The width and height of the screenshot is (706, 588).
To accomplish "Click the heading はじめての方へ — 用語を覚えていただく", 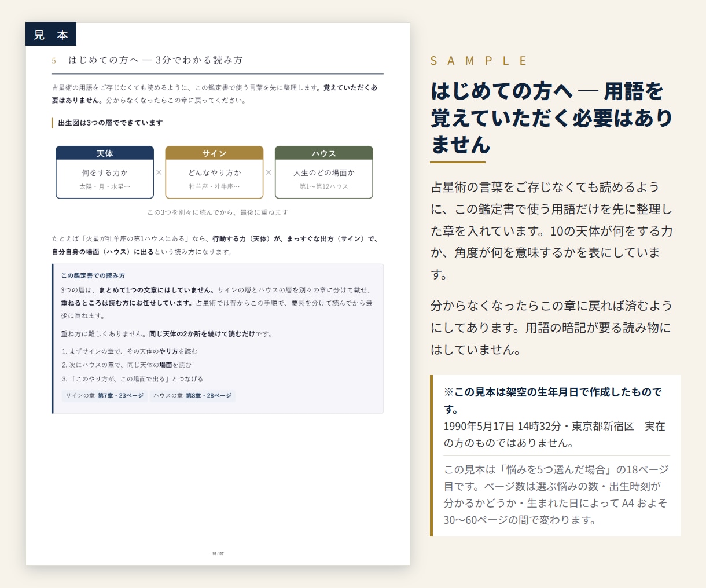I will tap(551, 118).
